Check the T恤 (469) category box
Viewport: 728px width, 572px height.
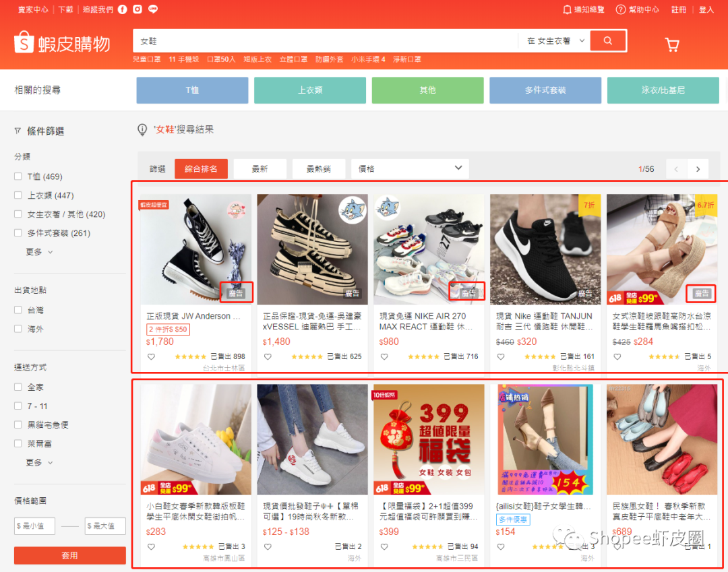[x=18, y=177]
